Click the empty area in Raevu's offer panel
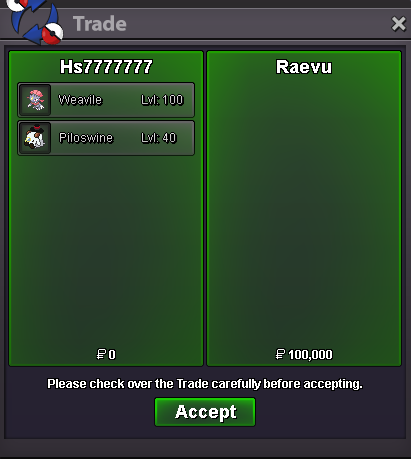This screenshot has height=459, width=411. (304, 210)
